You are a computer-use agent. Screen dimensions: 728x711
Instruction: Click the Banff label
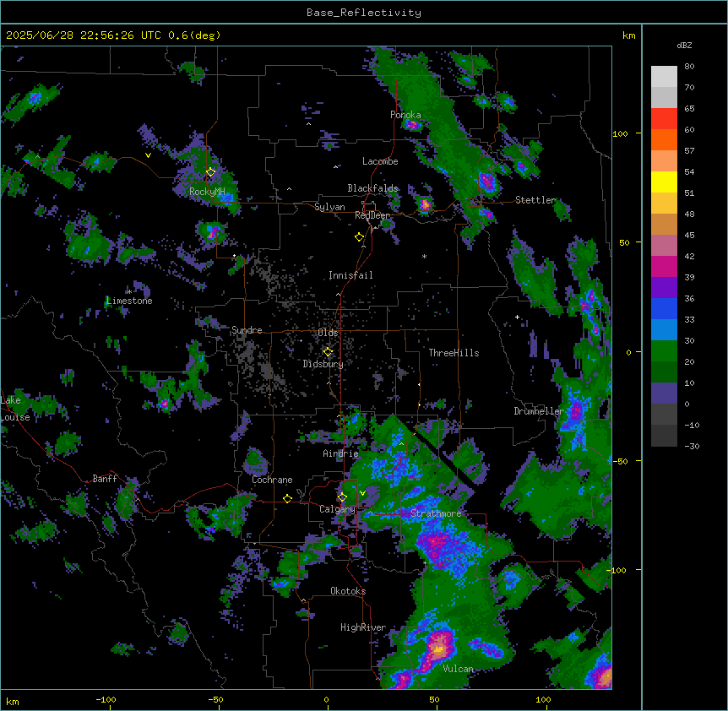pyautogui.click(x=105, y=479)
